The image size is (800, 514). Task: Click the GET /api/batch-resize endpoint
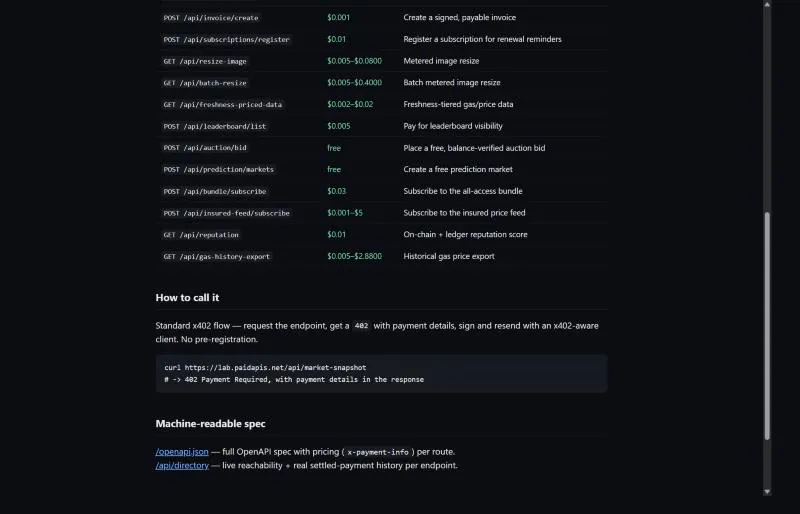coord(205,83)
